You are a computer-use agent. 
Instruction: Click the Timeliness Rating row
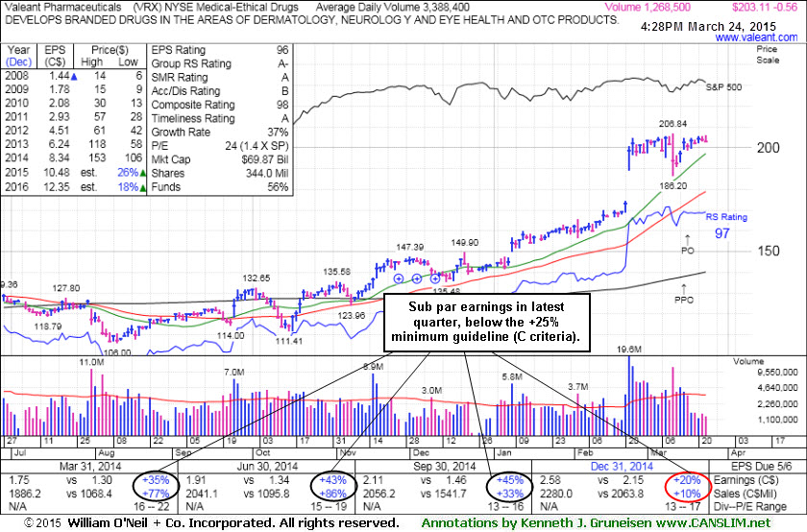[x=220, y=118]
